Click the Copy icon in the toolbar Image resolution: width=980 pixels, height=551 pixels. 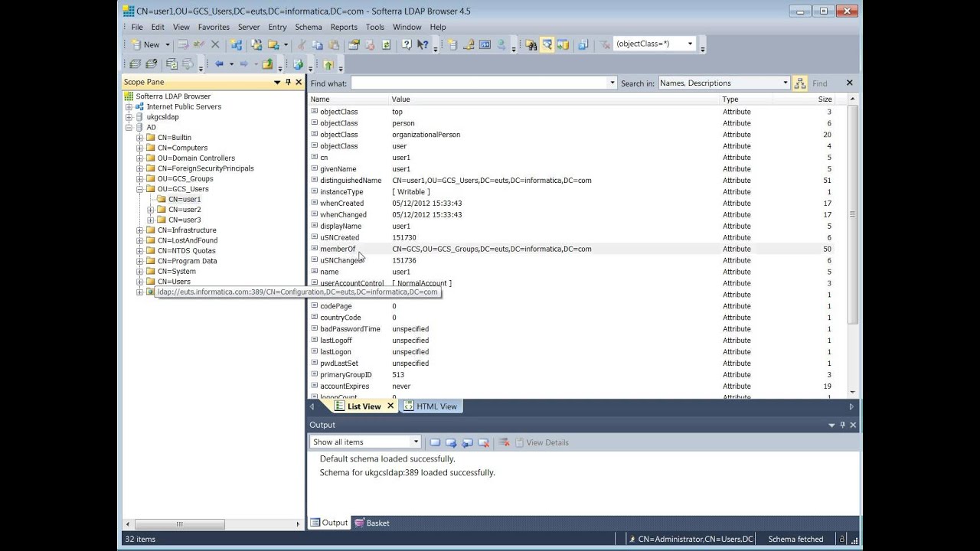tap(317, 44)
